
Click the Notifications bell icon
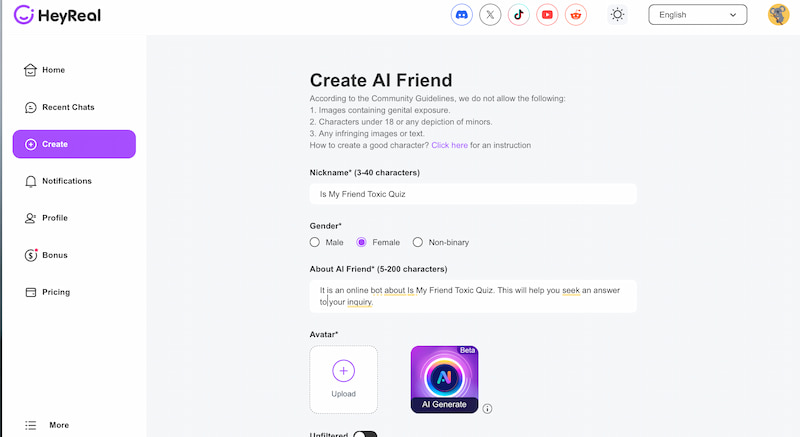click(30, 181)
